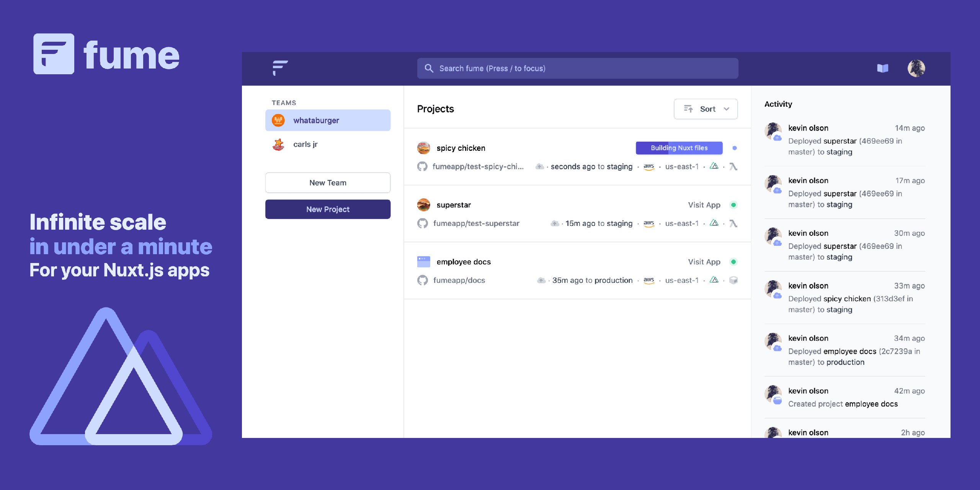Click the cube icon in employee docs row
Image resolution: width=980 pixels, height=490 pixels.
tap(733, 280)
